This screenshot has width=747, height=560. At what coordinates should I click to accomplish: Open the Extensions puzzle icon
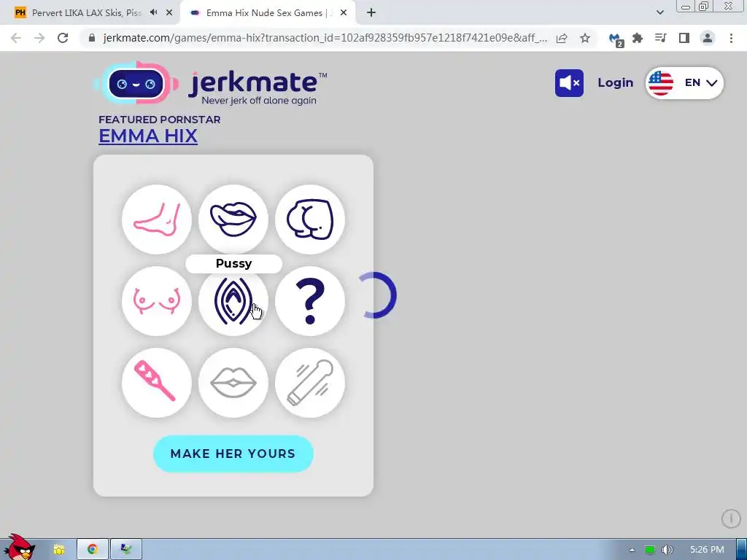click(x=638, y=38)
